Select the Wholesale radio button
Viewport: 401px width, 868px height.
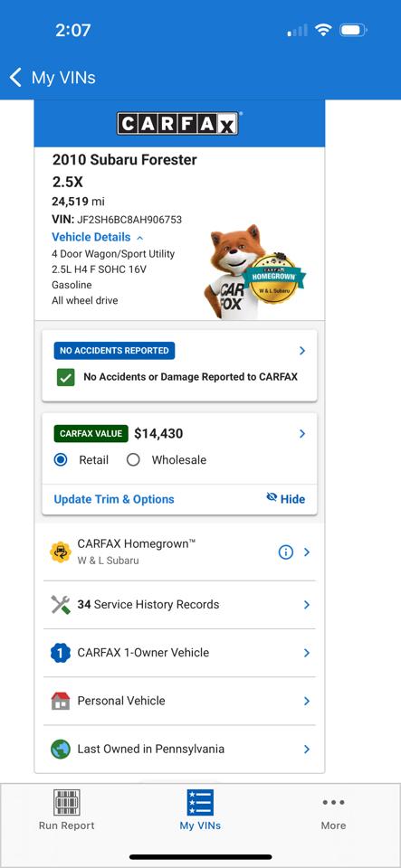point(133,460)
